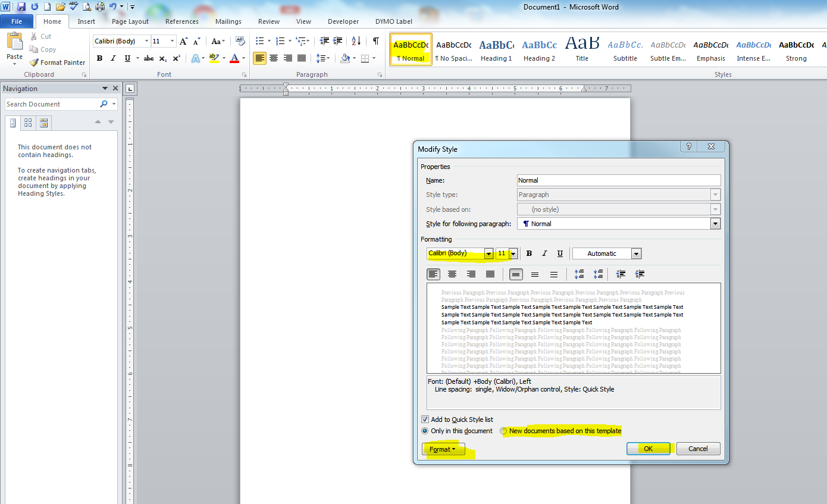Click the style Name text field
Screen dimensions: 827x504
[619, 180]
